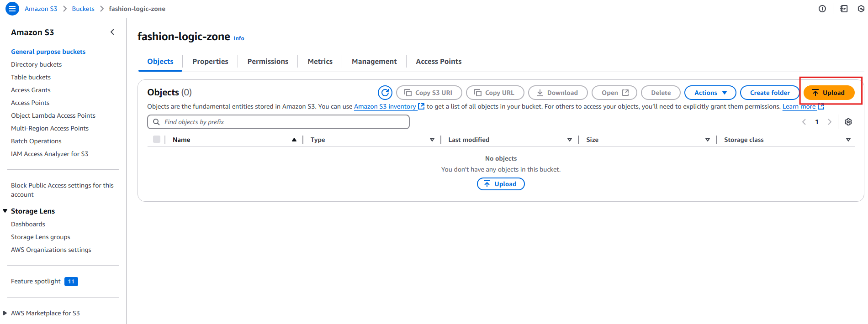This screenshot has width=868, height=324.
Task: Switch to the Objects tab
Action: pyautogui.click(x=160, y=61)
